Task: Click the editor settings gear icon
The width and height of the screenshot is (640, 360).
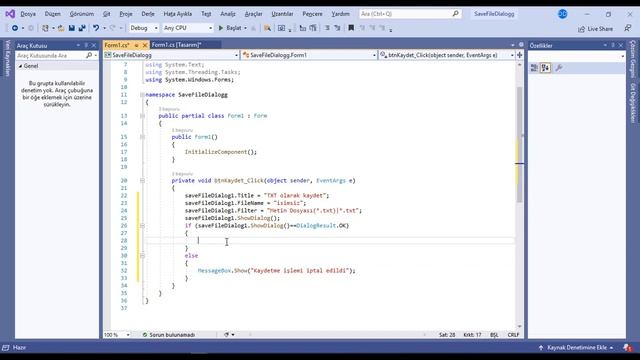Action: tap(521, 45)
